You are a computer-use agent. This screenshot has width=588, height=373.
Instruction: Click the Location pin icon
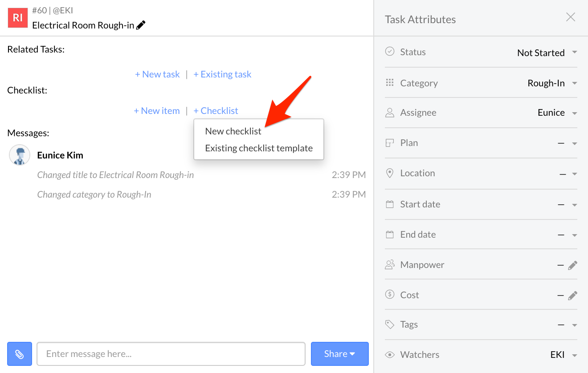click(390, 173)
